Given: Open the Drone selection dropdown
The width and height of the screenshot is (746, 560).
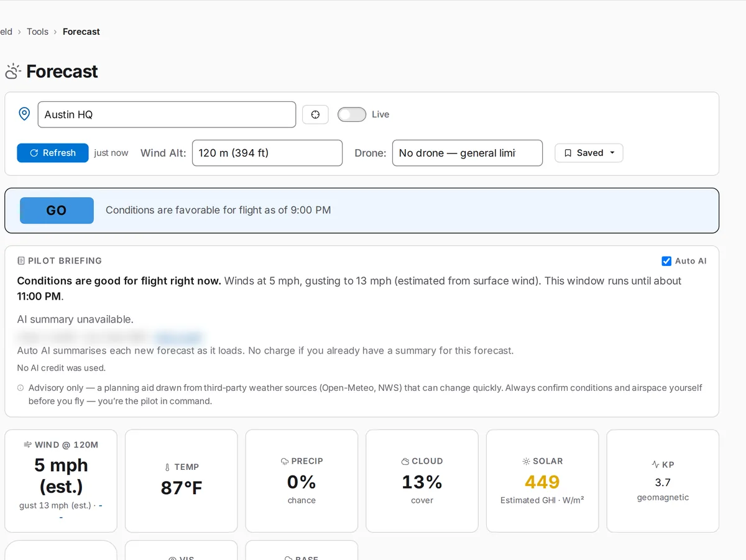Looking at the screenshot, I should [x=467, y=153].
